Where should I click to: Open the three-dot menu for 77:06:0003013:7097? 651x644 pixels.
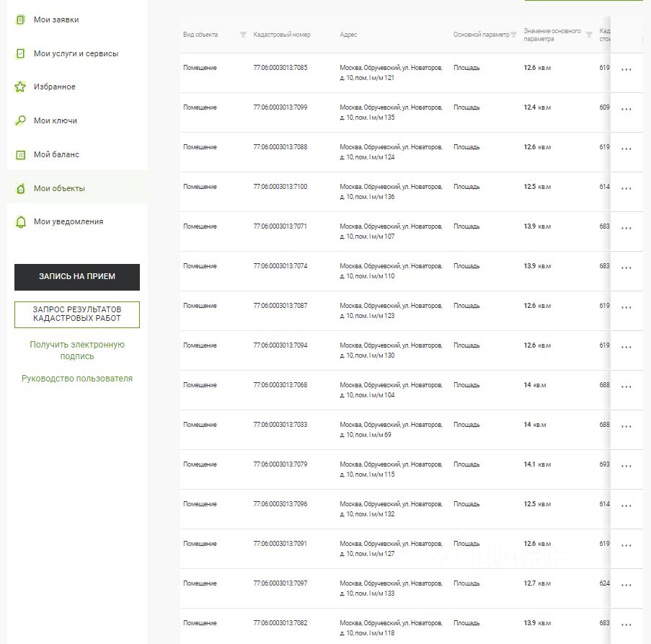pyautogui.click(x=626, y=585)
